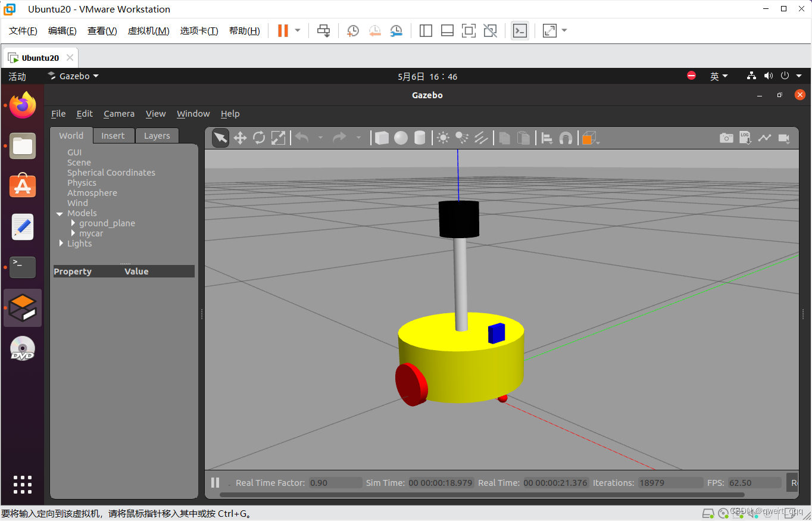Viewport: 812px width, 521px height.
Task: Open dropdown next to stretch guest icon
Action: (x=564, y=30)
